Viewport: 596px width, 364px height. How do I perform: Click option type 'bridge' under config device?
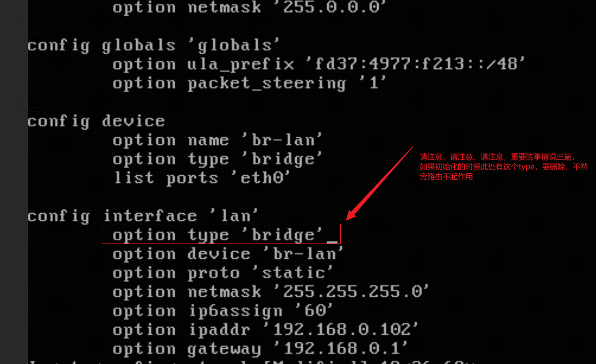[217, 159]
